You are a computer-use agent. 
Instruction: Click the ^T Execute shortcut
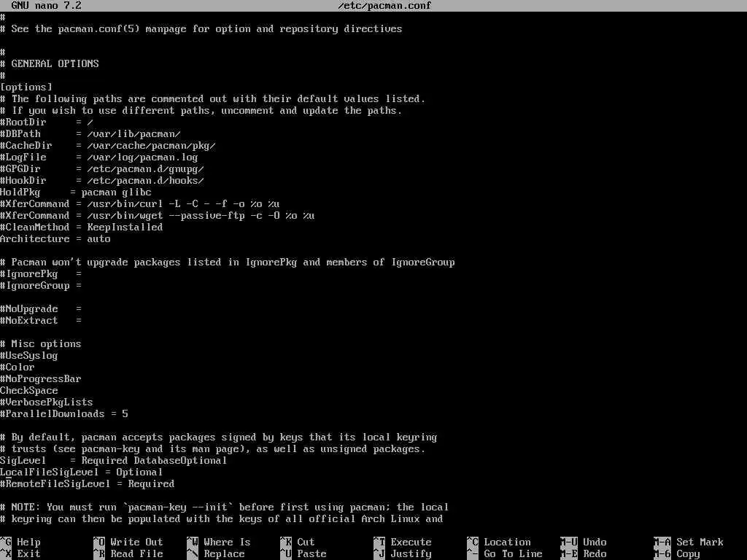click(403, 542)
